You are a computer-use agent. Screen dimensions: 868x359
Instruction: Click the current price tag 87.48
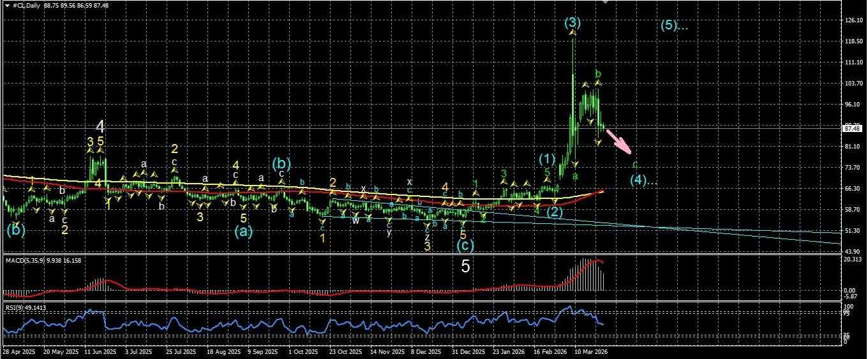[x=851, y=129]
